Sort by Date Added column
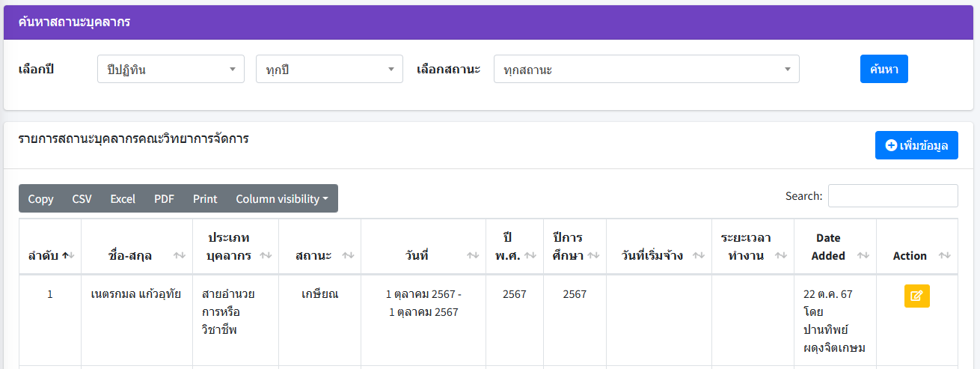The image size is (980, 369). point(863,256)
